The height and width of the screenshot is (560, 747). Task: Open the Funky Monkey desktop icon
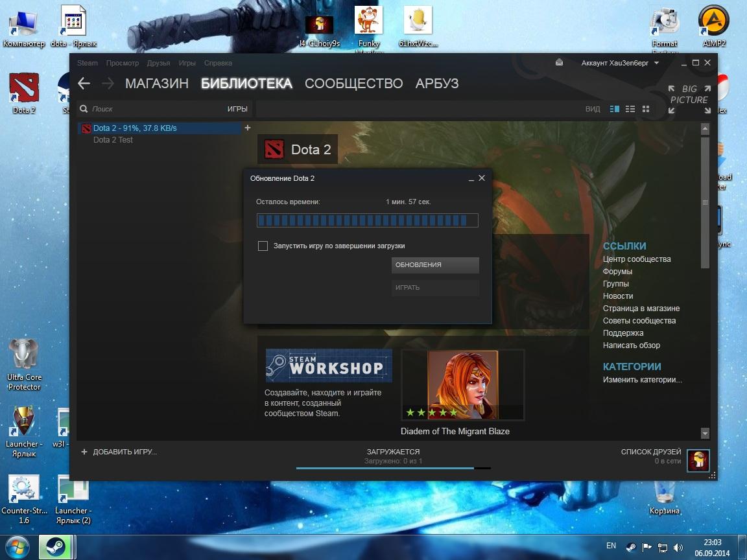(369, 29)
